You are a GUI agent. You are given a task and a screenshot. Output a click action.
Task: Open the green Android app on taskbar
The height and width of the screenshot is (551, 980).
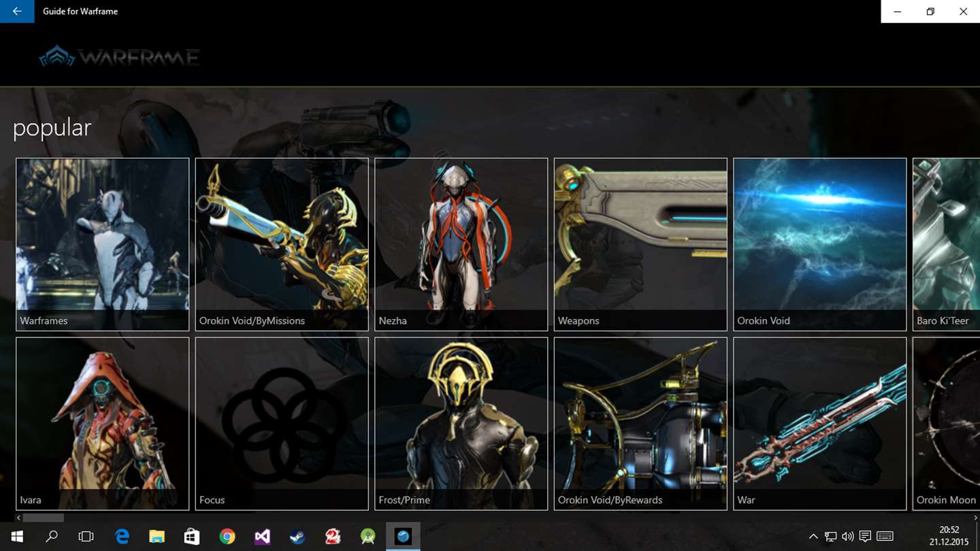[x=368, y=537]
